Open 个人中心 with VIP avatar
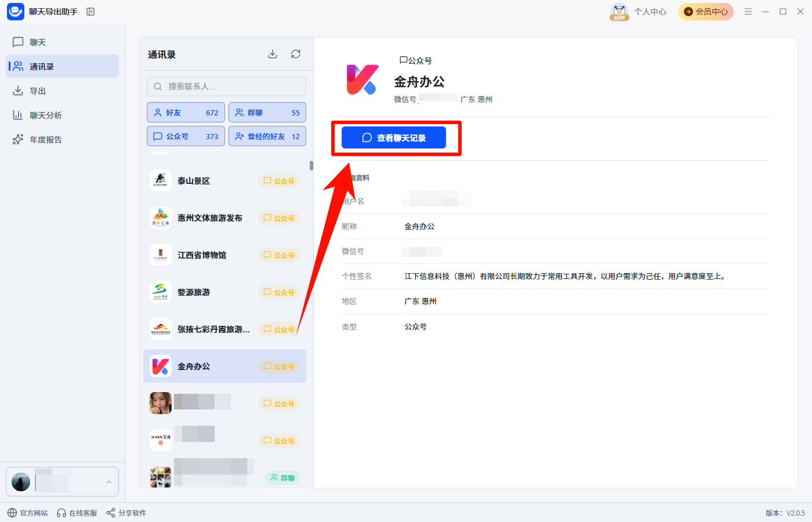Image resolution: width=812 pixels, height=522 pixels. point(639,12)
